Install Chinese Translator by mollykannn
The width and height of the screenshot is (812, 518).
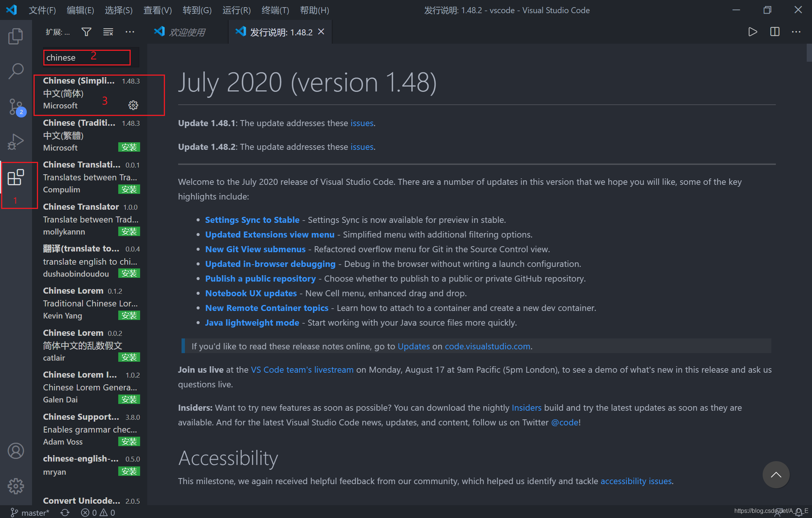point(129,232)
